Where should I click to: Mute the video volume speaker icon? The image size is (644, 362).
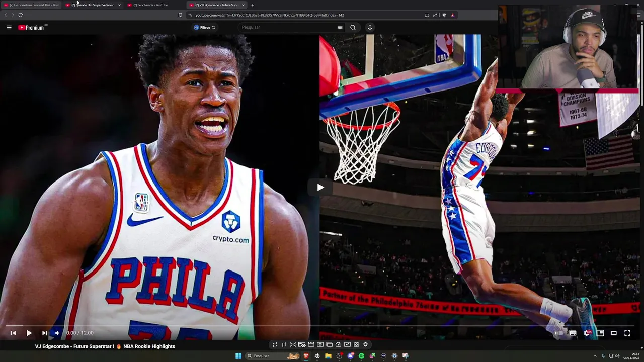click(x=57, y=333)
